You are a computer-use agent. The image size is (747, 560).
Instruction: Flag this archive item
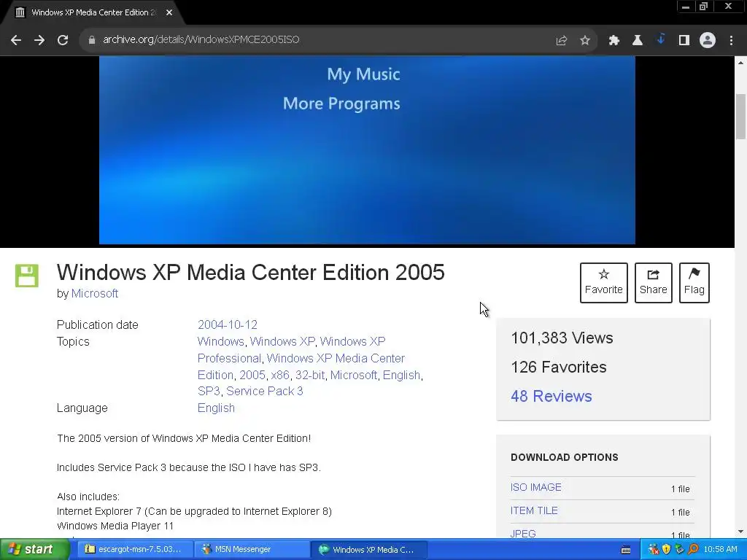[694, 282]
